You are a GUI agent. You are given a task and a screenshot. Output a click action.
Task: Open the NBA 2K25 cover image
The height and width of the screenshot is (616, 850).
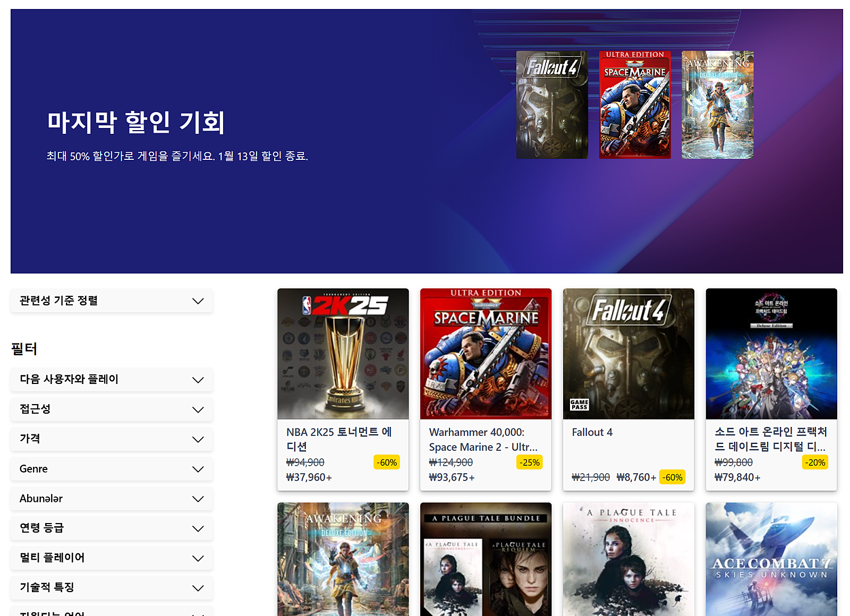(x=343, y=354)
